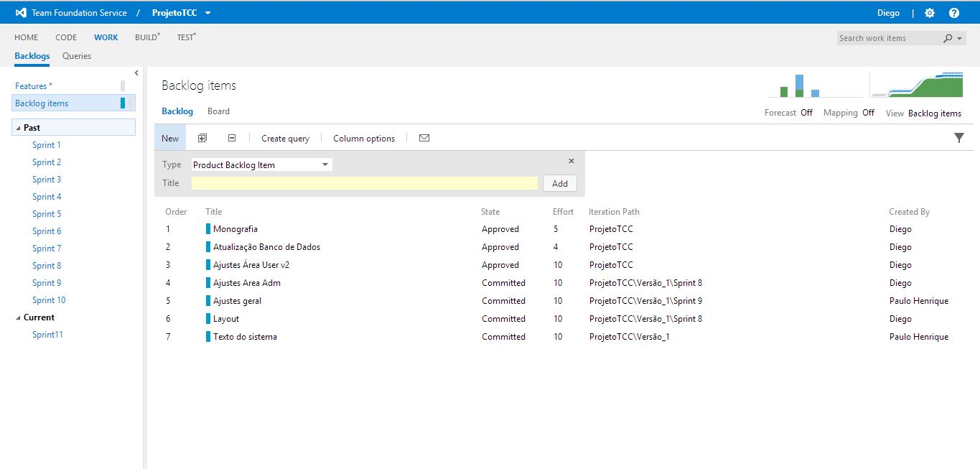
Task: Switch to the Queries tab
Action: [x=77, y=55]
